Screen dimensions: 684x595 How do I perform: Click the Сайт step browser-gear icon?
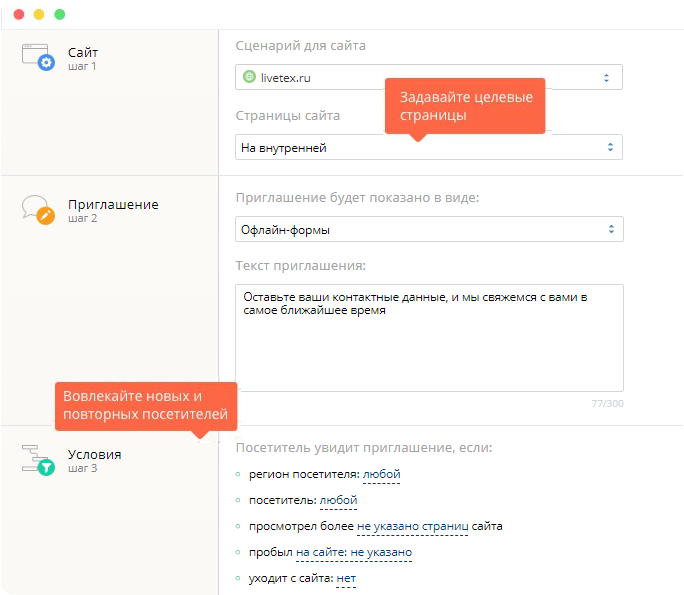(38, 57)
